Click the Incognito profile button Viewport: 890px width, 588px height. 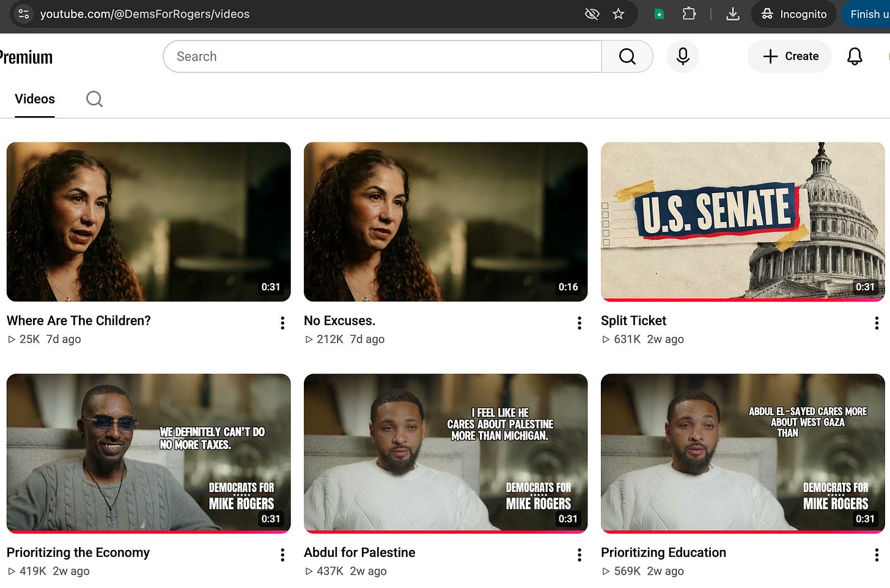click(x=794, y=13)
